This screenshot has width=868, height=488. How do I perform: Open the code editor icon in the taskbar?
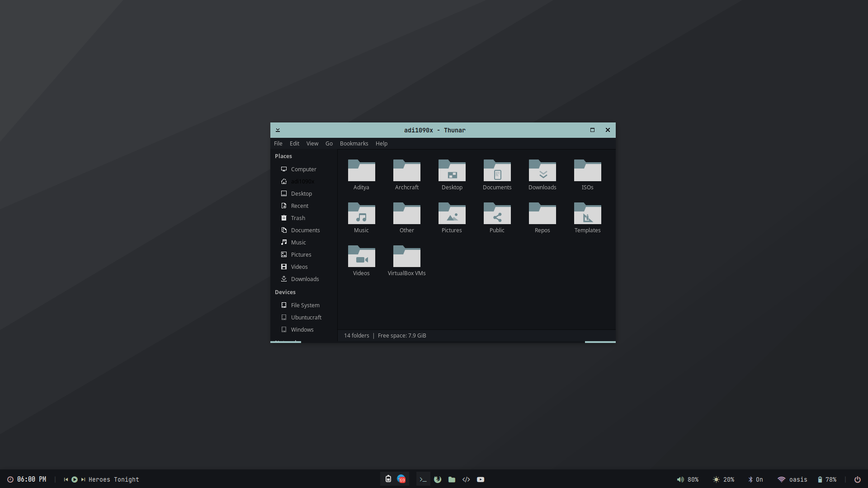(466, 479)
